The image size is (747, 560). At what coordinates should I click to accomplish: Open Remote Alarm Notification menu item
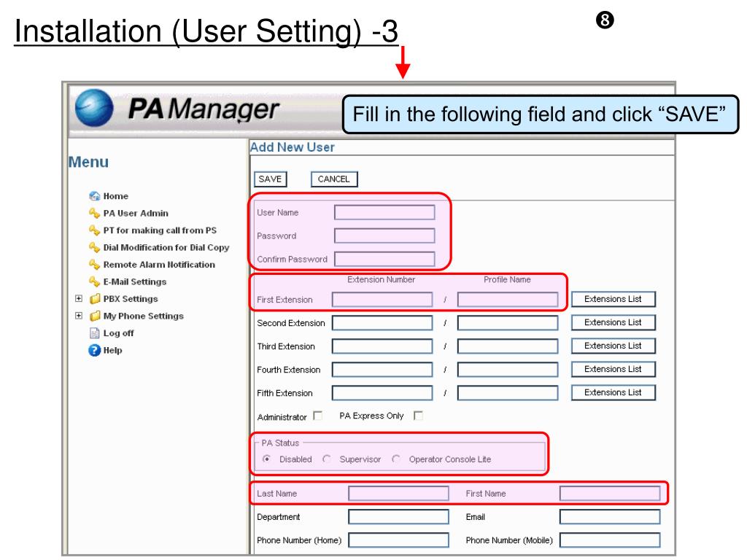[159, 264]
